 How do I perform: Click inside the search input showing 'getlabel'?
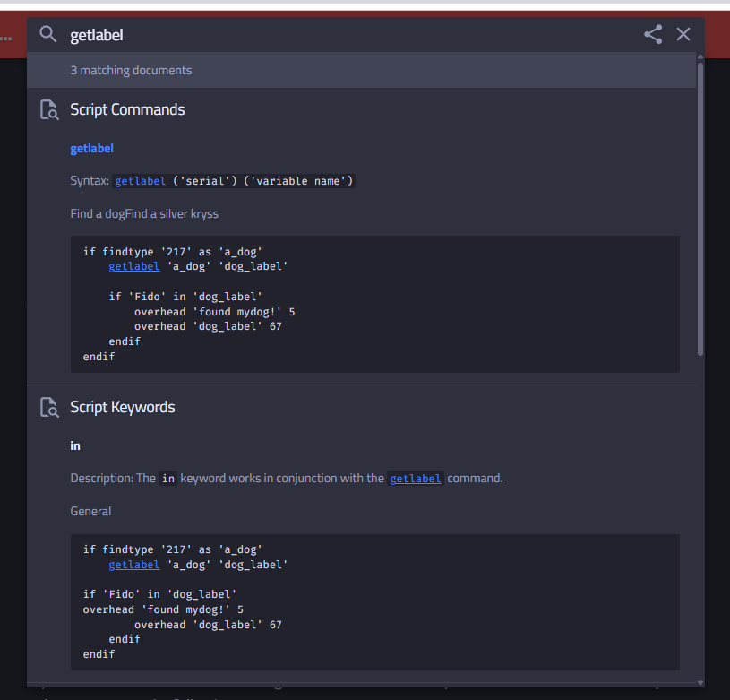click(179, 34)
